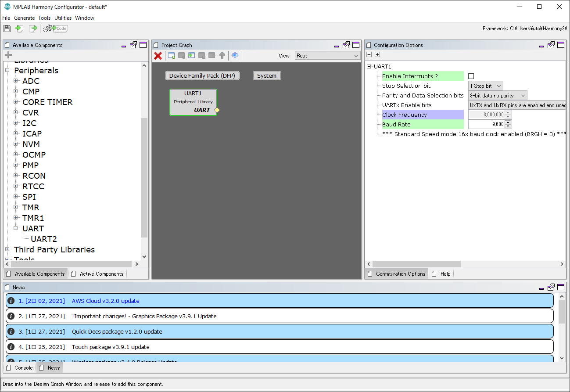Open the Parity and Data Selection bits dropdown
The height and width of the screenshot is (392, 570).
pos(498,96)
